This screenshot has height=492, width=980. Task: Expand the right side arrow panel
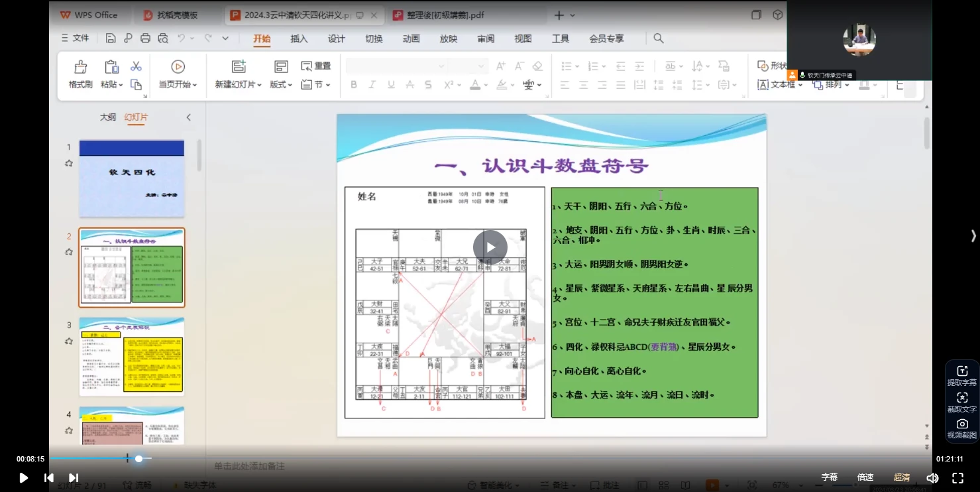click(973, 235)
